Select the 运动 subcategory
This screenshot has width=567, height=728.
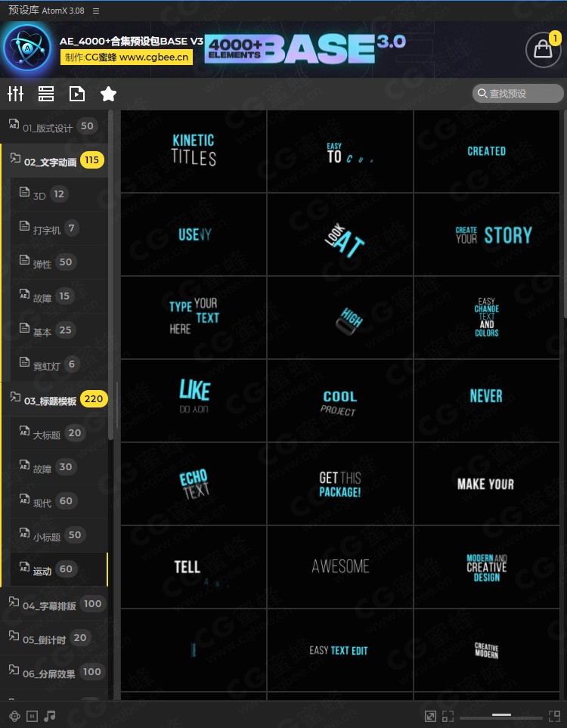coord(59,569)
